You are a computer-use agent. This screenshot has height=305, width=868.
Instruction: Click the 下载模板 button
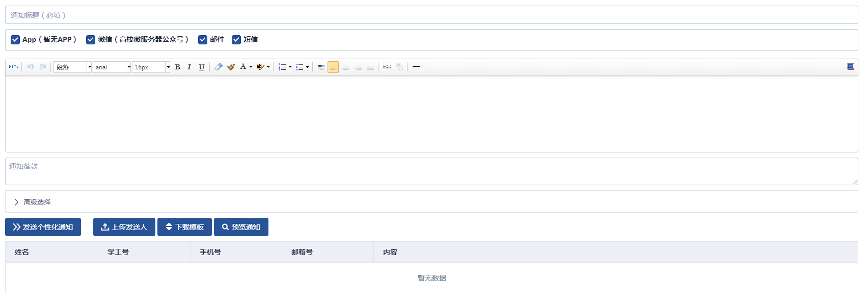[x=184, y=227]
